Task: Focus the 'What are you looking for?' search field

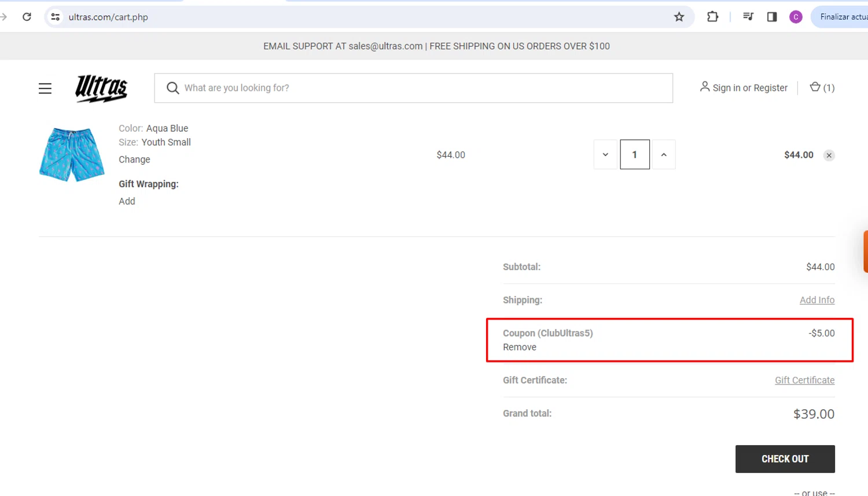Action: click(x=413, y=88)
